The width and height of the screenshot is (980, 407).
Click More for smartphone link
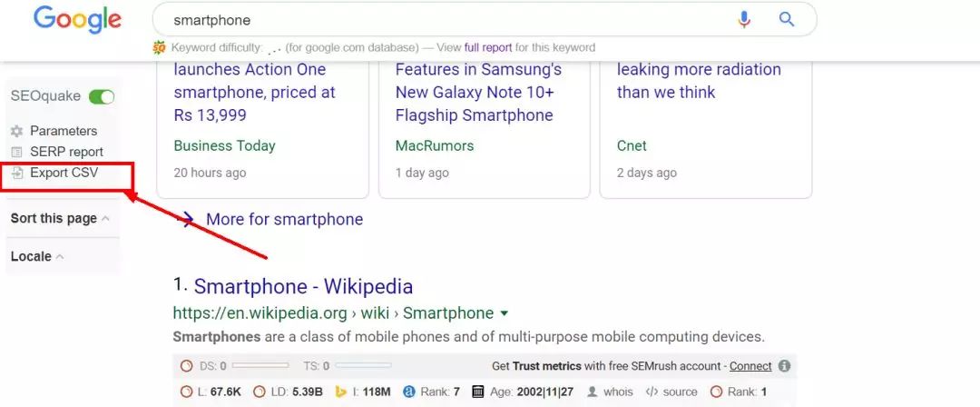click(x=284, y=219)
